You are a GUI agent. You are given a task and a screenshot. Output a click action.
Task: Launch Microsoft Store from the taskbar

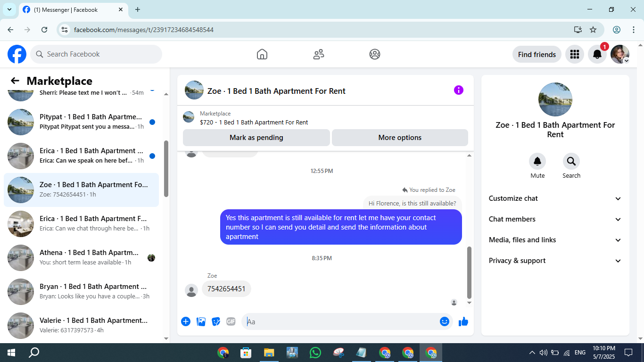(x=246, y=353)
